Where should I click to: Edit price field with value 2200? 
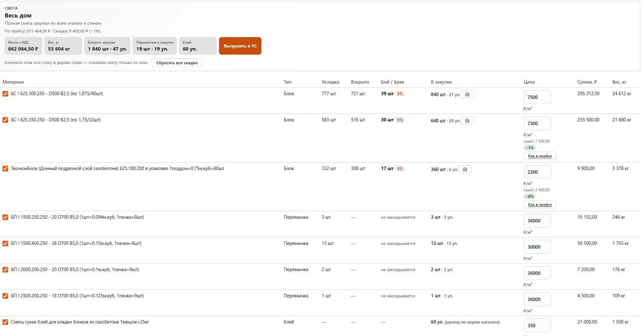[537, 172]
